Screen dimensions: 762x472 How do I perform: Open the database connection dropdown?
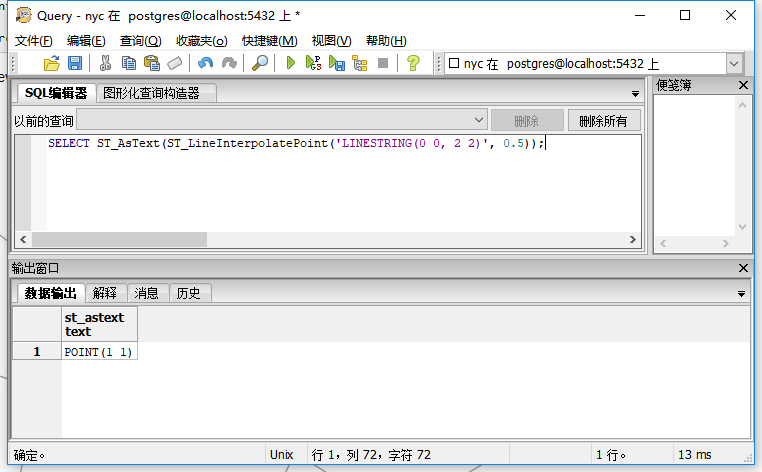pos(734,64)
